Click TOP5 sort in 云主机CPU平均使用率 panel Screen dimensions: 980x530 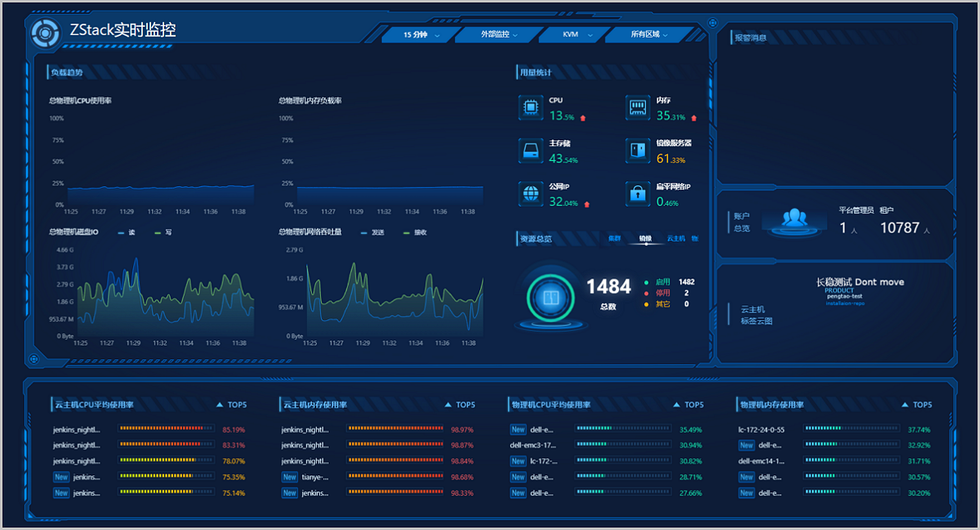coord(231,405)
